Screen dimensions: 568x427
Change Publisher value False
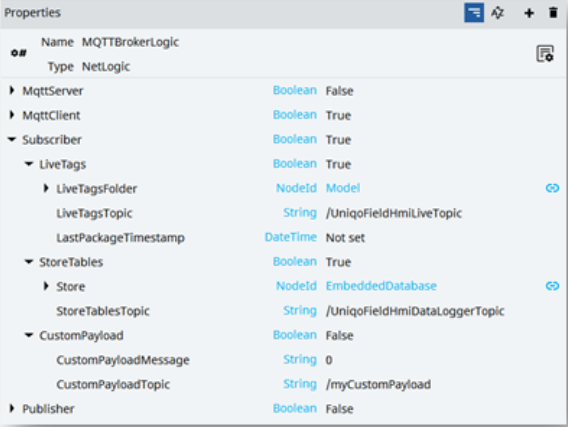[x=339, y=409]
